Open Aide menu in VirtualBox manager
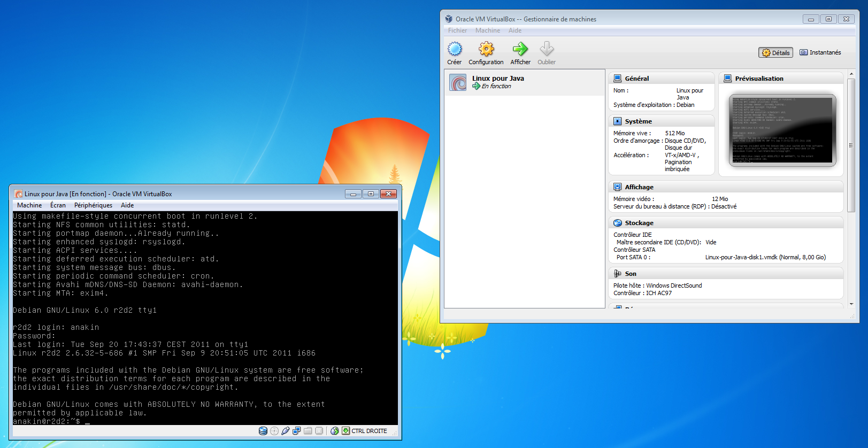This screenshot has height=448, width=868. tap(515, 30)
